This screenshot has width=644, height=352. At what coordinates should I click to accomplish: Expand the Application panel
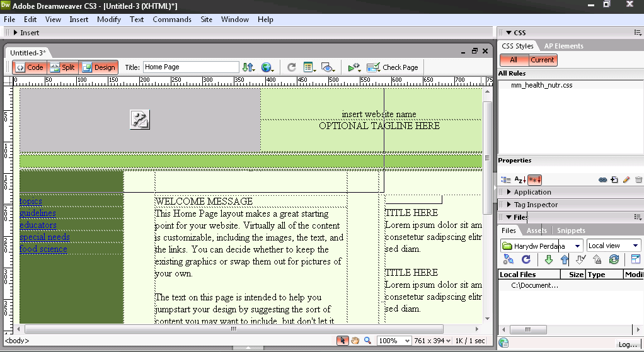(532, 192)
